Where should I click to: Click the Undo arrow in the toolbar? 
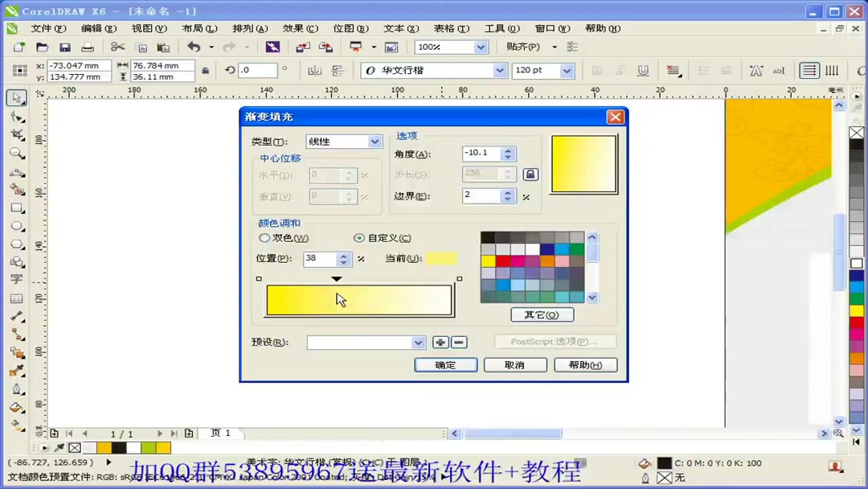pos(193,47)
